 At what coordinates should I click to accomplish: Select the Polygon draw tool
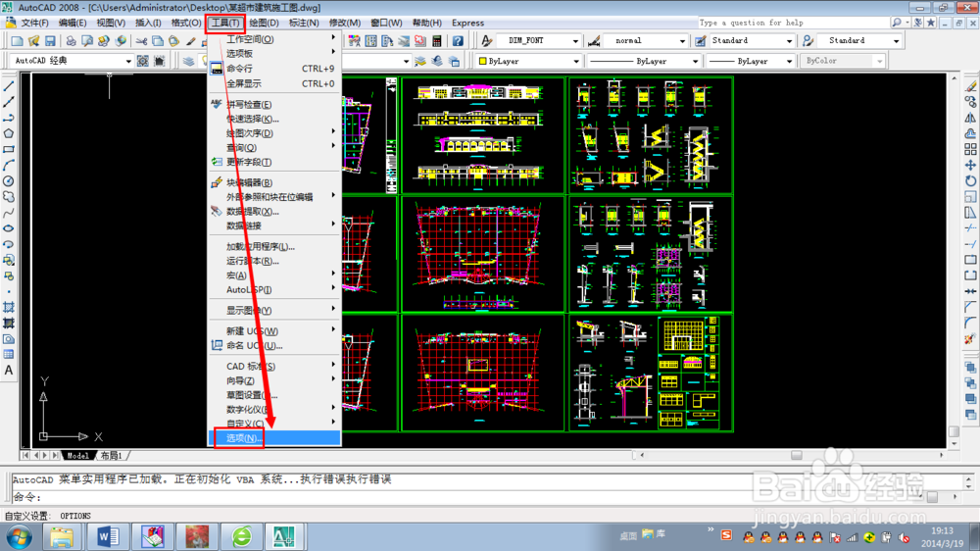9,133
